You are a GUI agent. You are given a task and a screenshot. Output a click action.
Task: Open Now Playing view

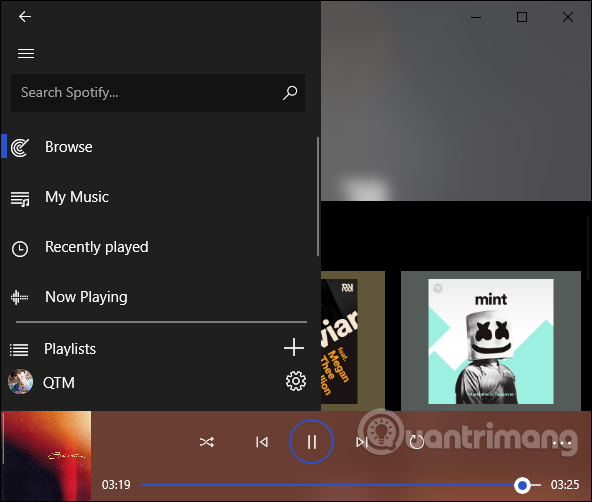click(86, 297)
